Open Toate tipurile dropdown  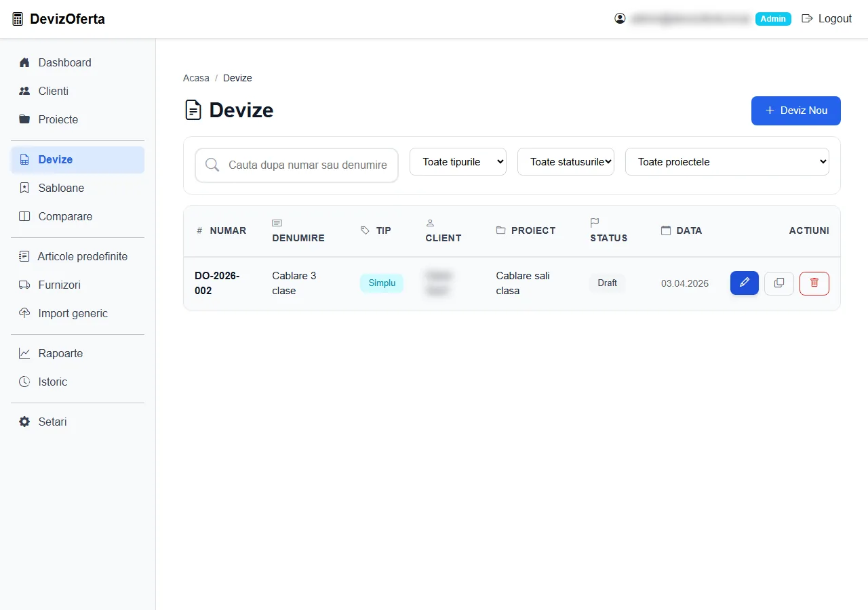458,162
